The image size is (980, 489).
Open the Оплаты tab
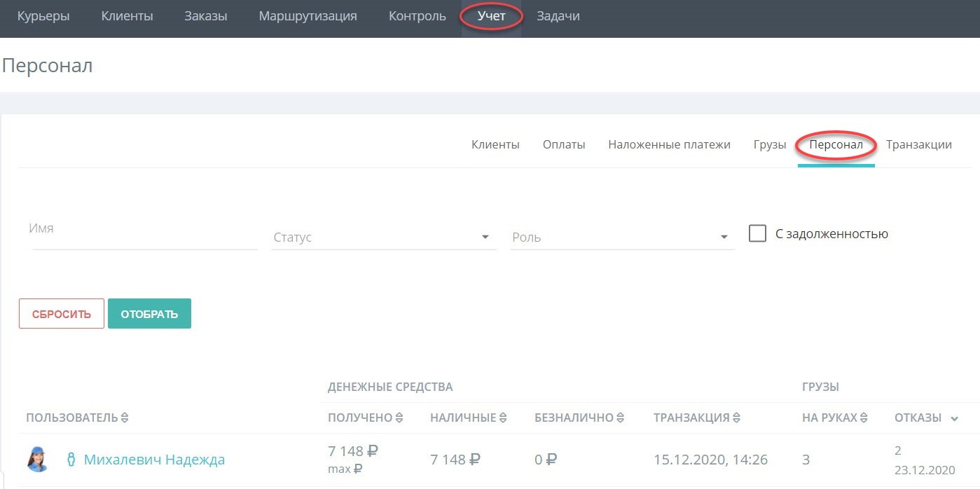[564, 145]
